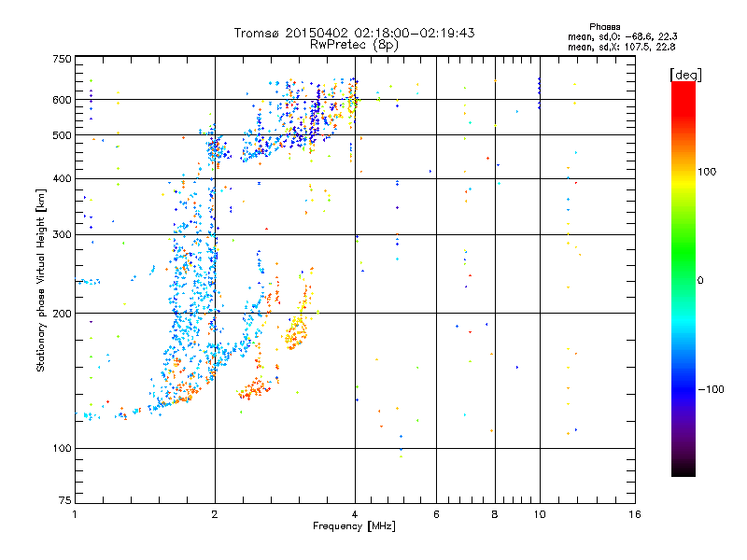Click the y-axis '400' tick label
This screenshot has width=747, height=560.
tap(62, 179)
